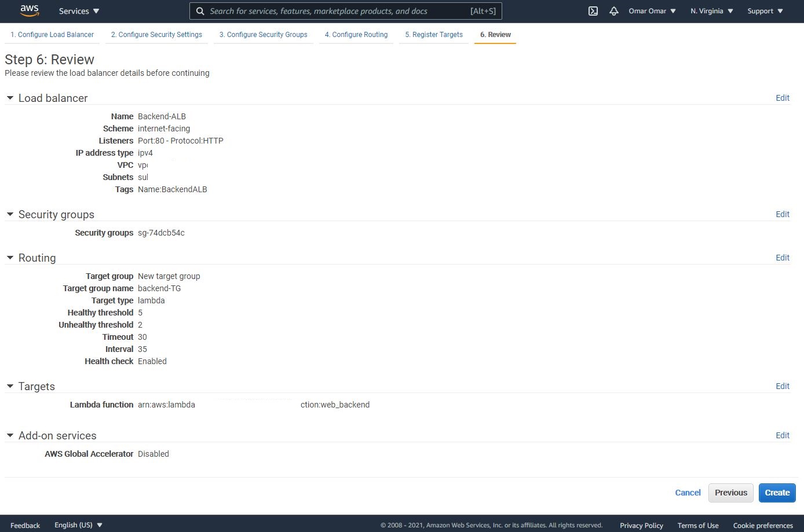Click the lambda target type value

coord(151,300)
